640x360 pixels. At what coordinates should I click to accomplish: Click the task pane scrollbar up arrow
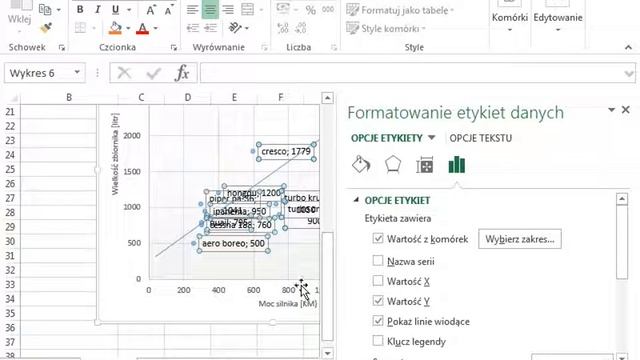click(622, 199)
